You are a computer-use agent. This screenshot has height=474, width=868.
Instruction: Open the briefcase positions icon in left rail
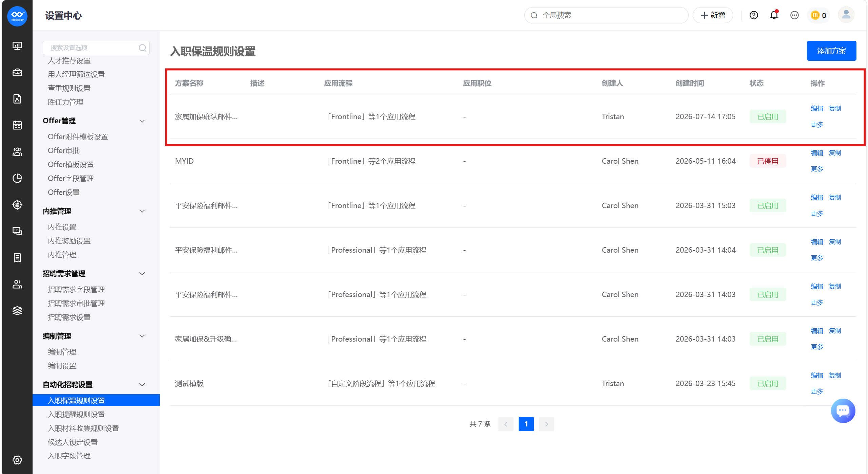coord(17,72)
